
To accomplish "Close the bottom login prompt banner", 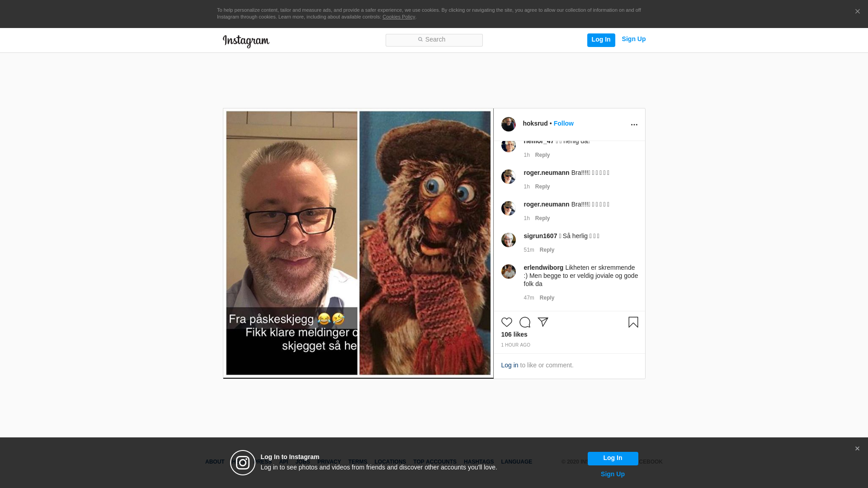I will 857,449.
